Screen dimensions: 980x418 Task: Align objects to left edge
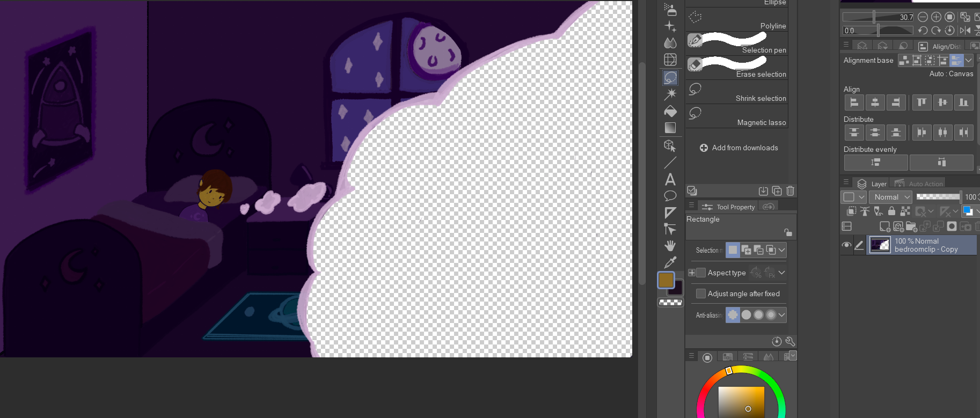854,102
